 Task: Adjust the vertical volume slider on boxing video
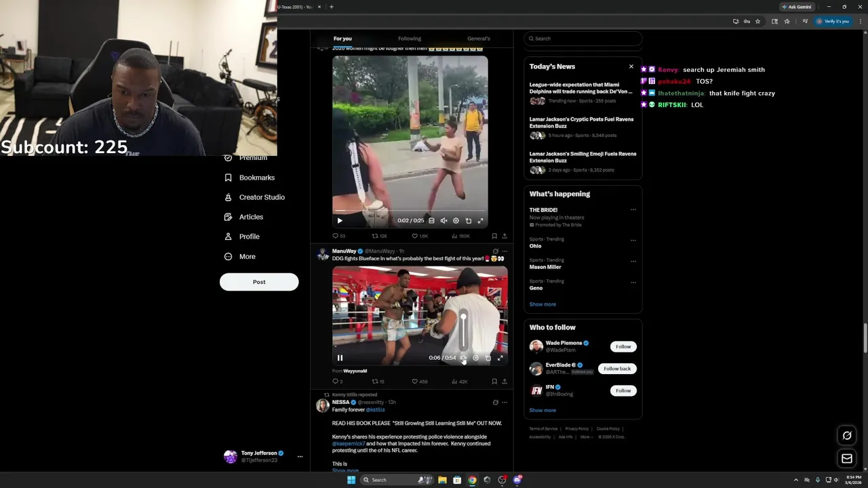(x=463, y=330)
